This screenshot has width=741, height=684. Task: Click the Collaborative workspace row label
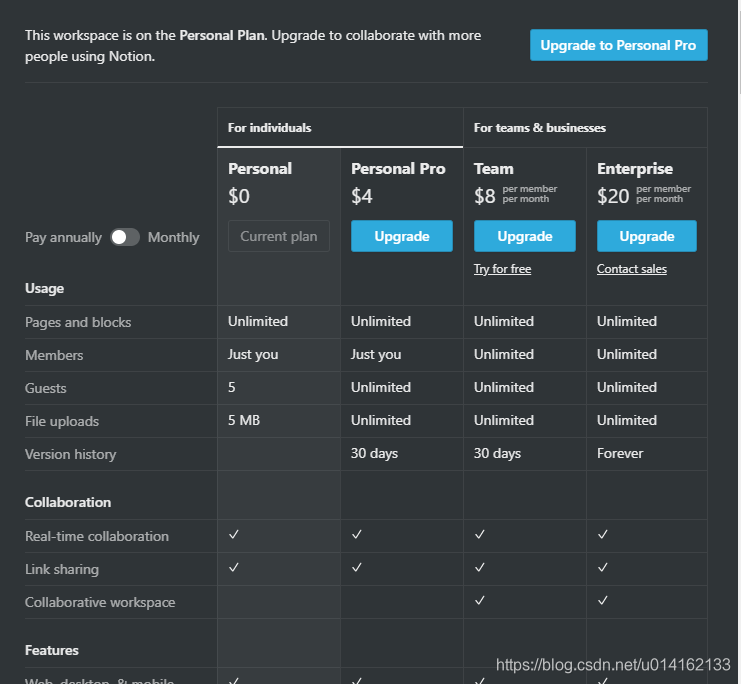(100, 602)
